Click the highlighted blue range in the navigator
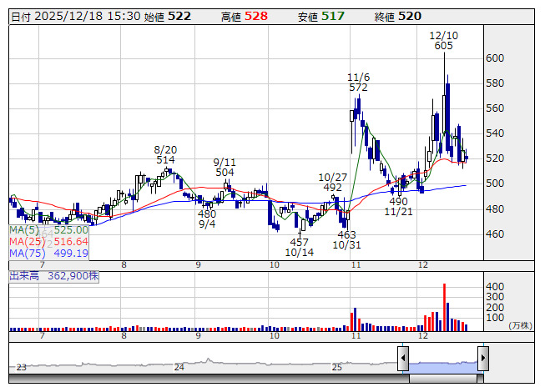Image resolution: width=545 pixels, height=392 pixels. click(443, 367)
